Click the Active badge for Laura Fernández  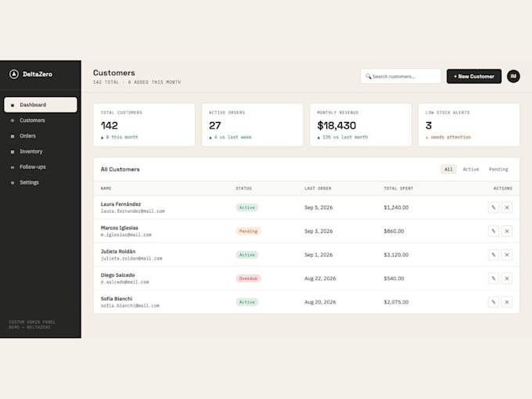[247, 207]
